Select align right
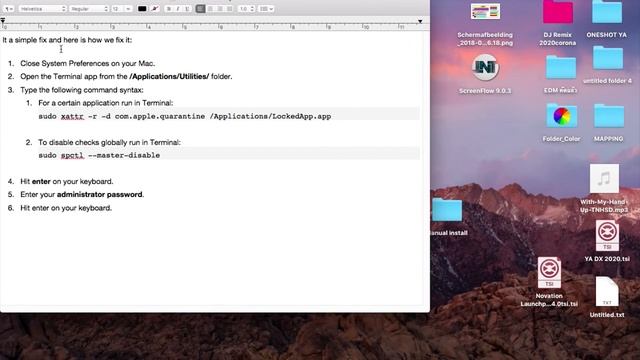This screenshot has width=640, height=360. coord(220,9)
